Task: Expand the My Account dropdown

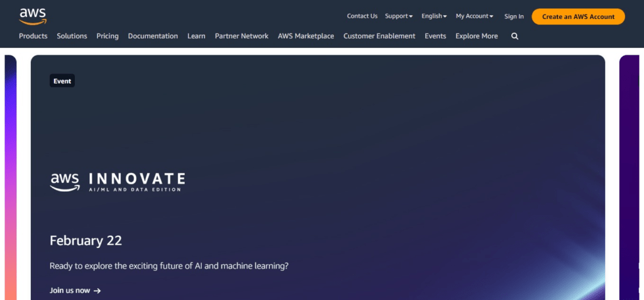Action: [x=474, y=16]
